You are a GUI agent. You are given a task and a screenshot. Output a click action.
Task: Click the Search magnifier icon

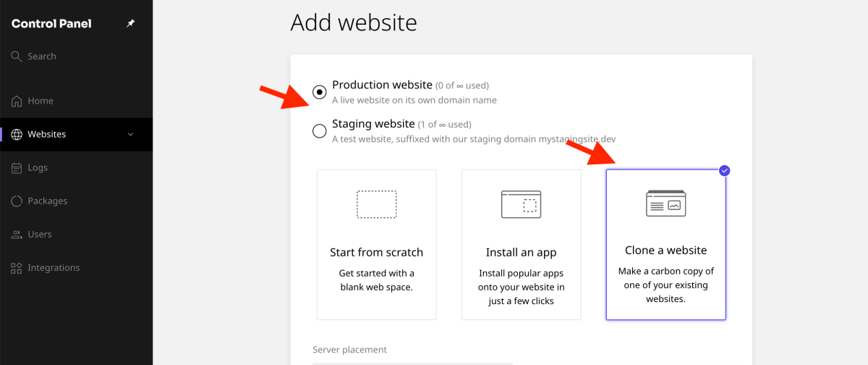pos(17,56)
